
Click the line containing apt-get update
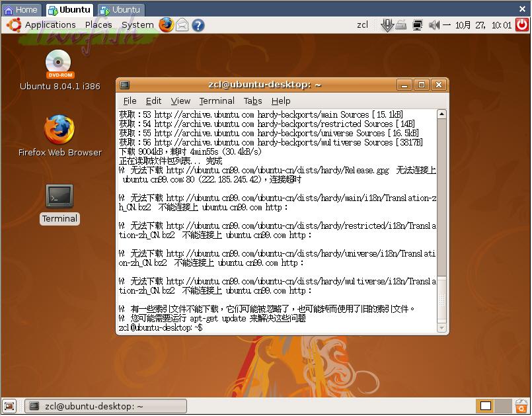(212, 318)
